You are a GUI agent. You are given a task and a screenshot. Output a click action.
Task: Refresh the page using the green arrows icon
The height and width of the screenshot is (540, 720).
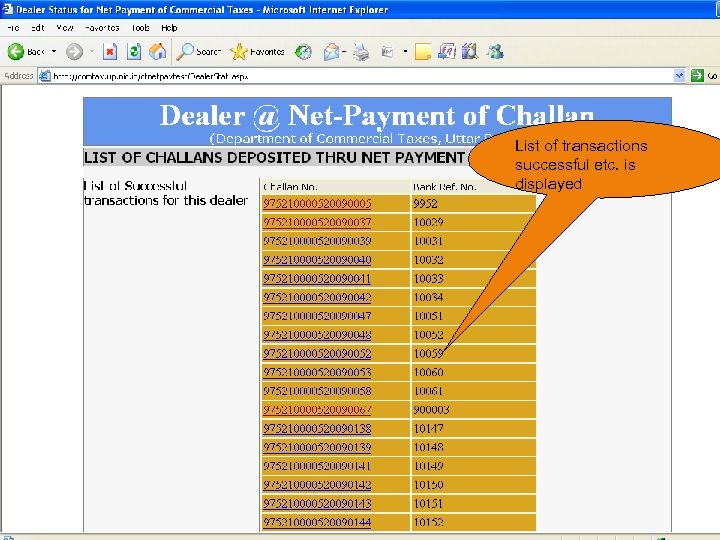pos(134,51)
